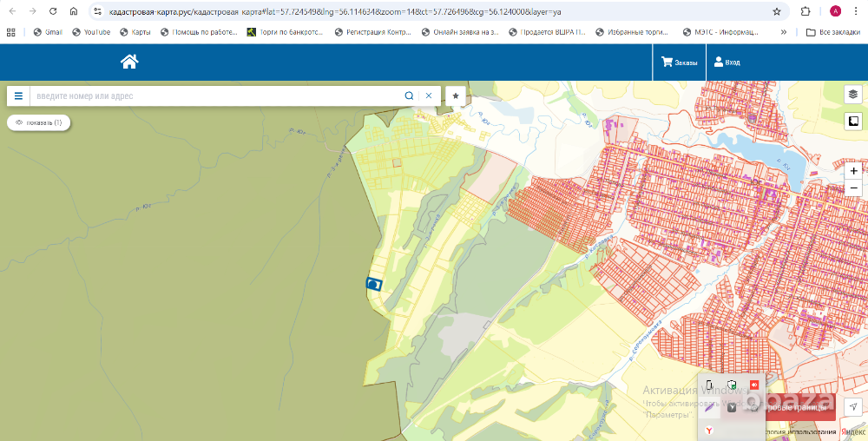Open the hamburger menu beside search field

click(18, 95)
